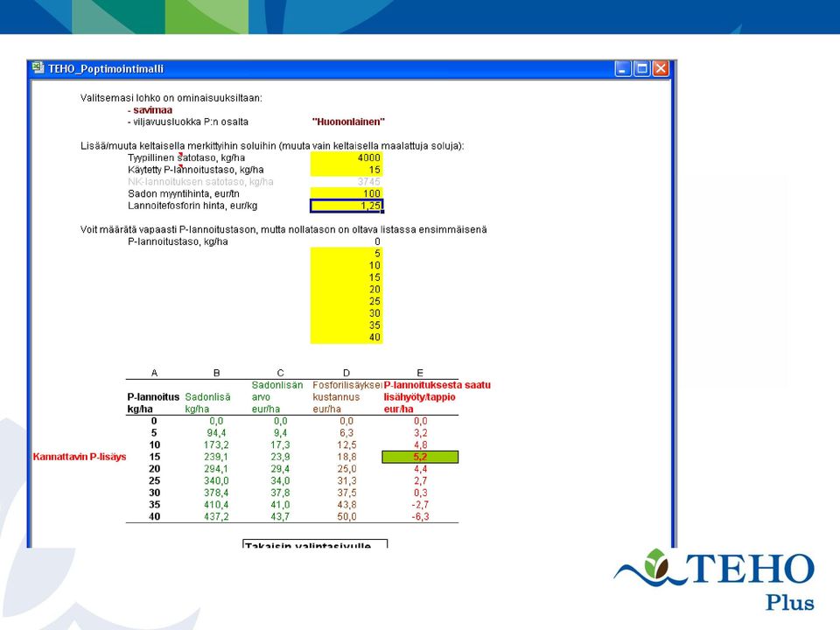This screenshot has width=840, height=630.
Task: Click the 3,2 lisähyöty value
Action: [x=421, y=433]
